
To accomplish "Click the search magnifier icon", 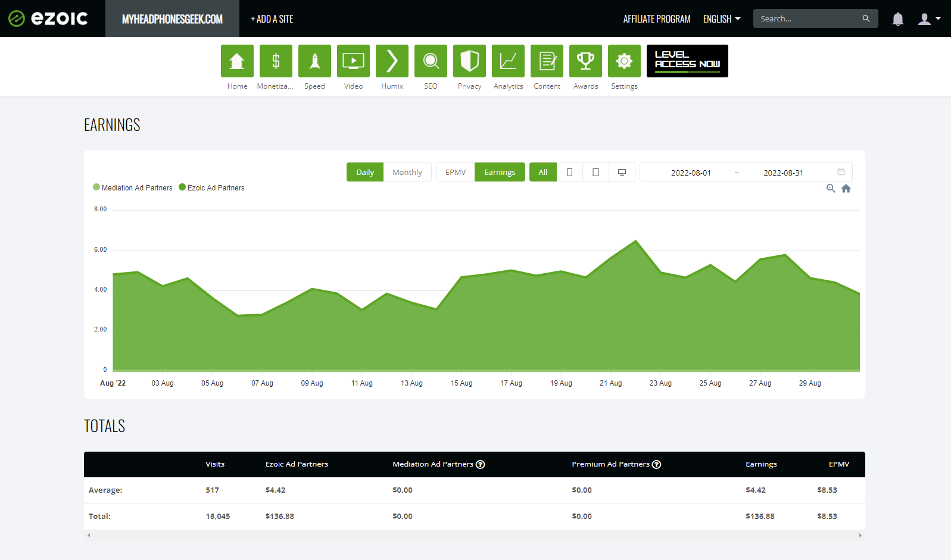I will 866,18.
